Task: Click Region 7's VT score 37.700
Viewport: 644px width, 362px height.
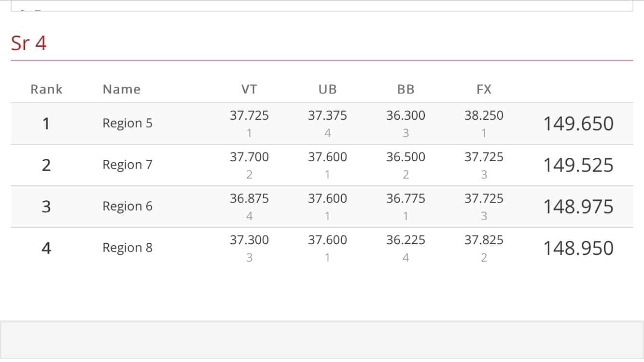Action: tap(249, 157)
